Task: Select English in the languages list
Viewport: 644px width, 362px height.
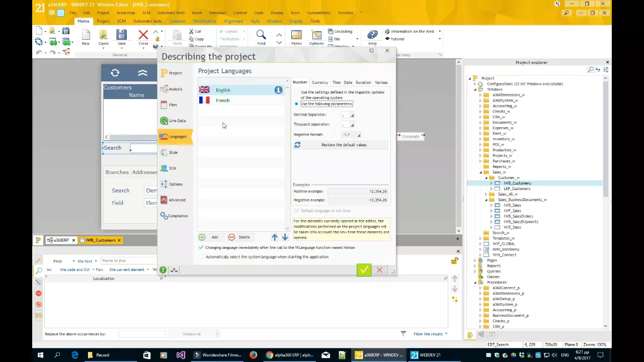Action: click(241, 90)
